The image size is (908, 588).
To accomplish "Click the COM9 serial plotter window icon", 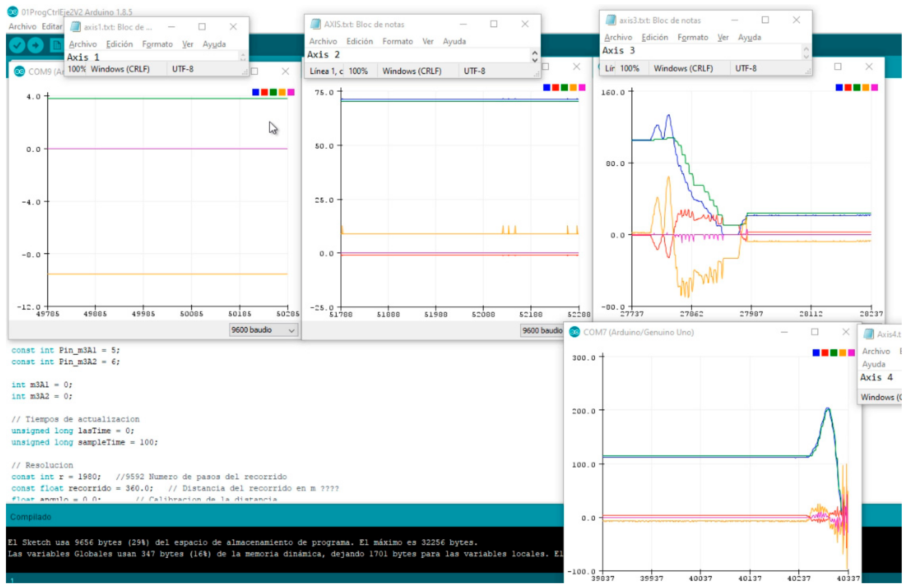I will [19, 71].
